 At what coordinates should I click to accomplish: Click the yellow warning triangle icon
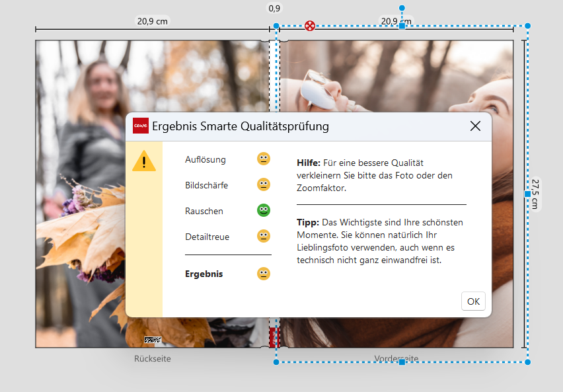(144, 161)
